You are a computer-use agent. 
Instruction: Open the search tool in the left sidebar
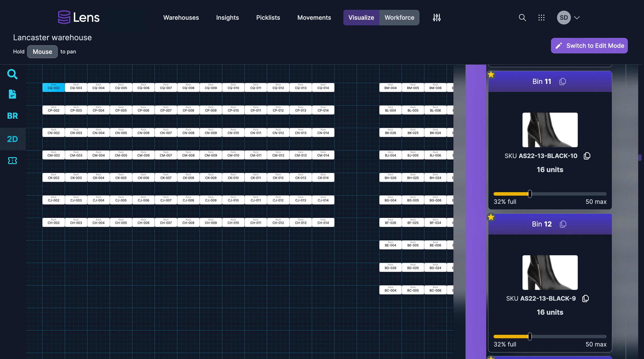point(12,74)
